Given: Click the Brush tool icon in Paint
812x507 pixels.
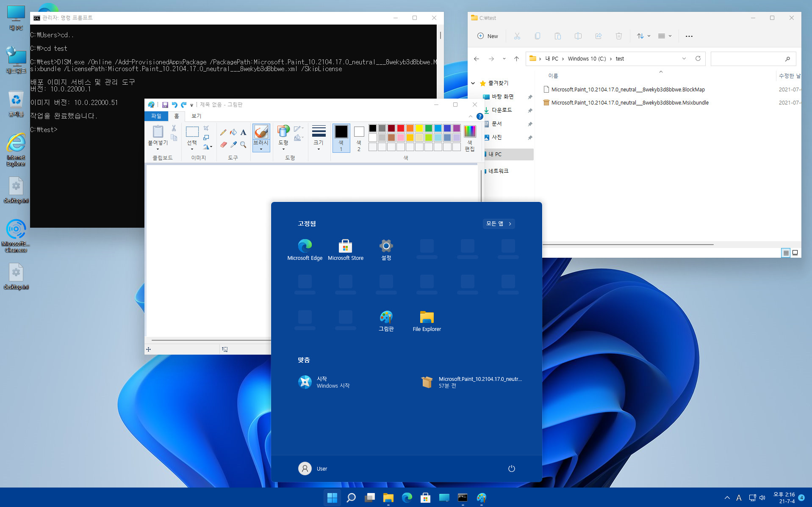Looking at the screenshot, I should 261,132.
